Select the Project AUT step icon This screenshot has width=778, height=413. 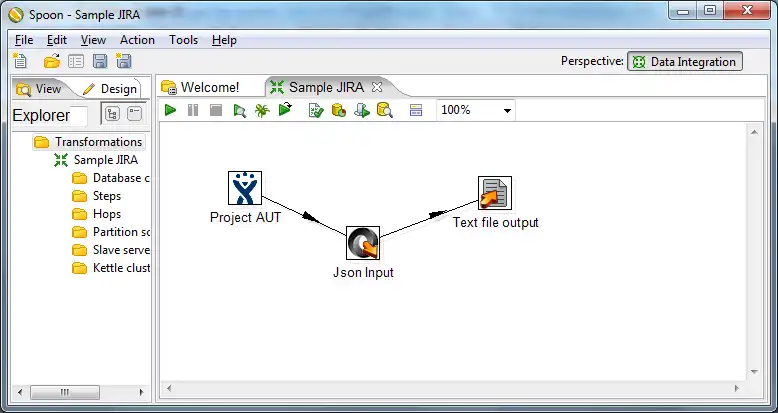point(245,188)
